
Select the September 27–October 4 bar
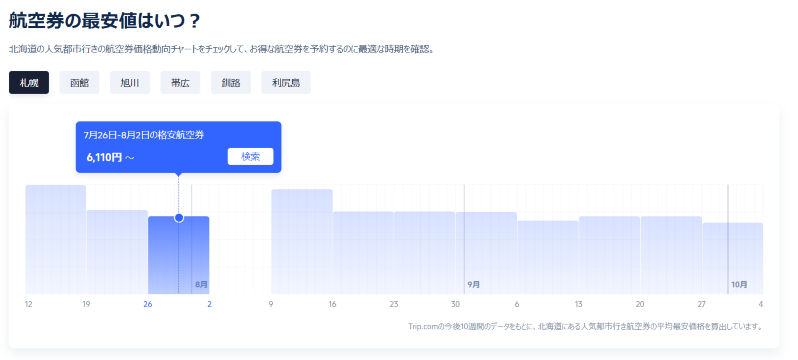[733, 258]
